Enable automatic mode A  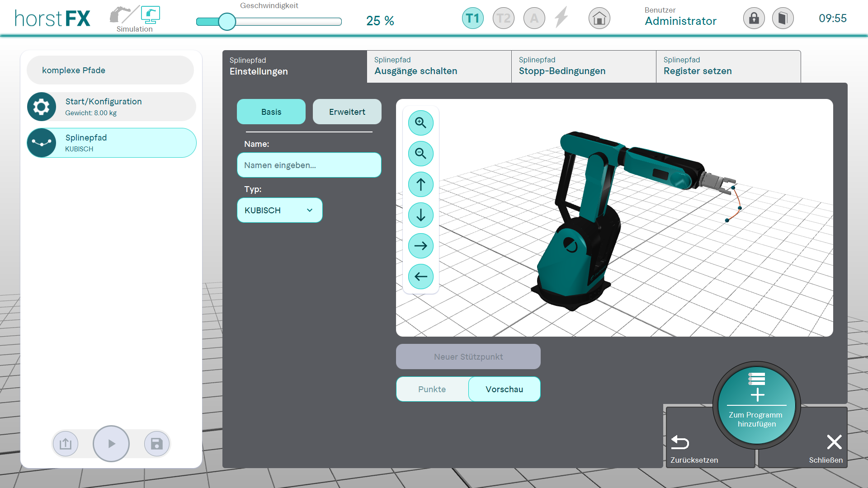click(534, 19)
